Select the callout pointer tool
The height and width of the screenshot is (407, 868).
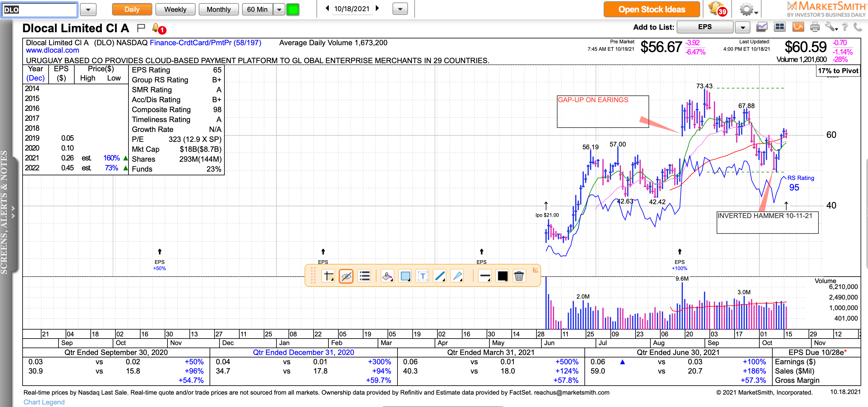(458, 276)
